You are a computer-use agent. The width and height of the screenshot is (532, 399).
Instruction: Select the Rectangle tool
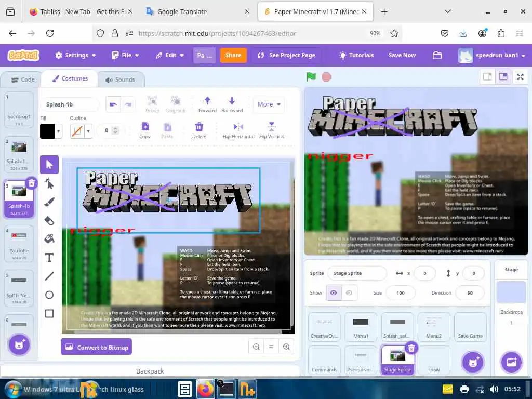49,313
